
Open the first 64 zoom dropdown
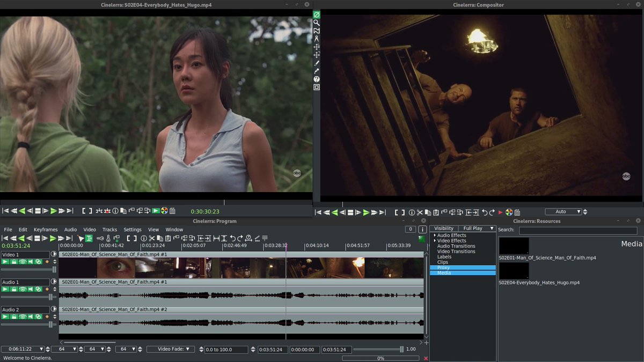(64, 349)
